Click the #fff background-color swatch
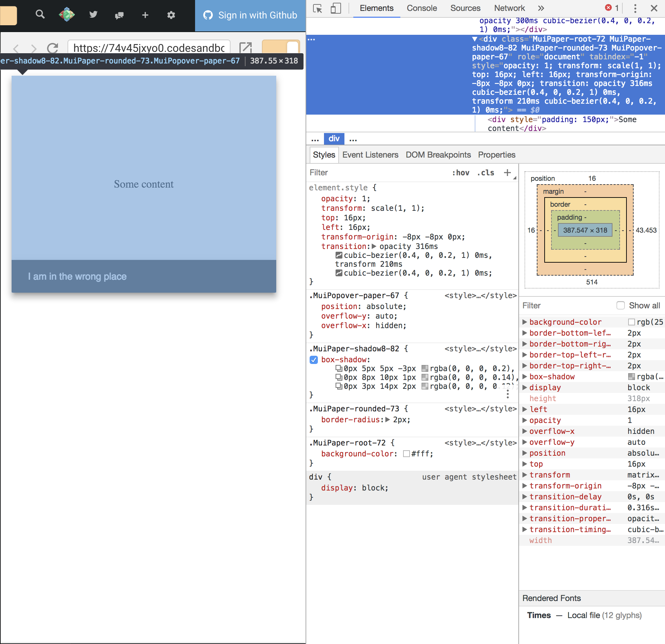This screenshot has width=665, height=644. click(x=407, y=454)
